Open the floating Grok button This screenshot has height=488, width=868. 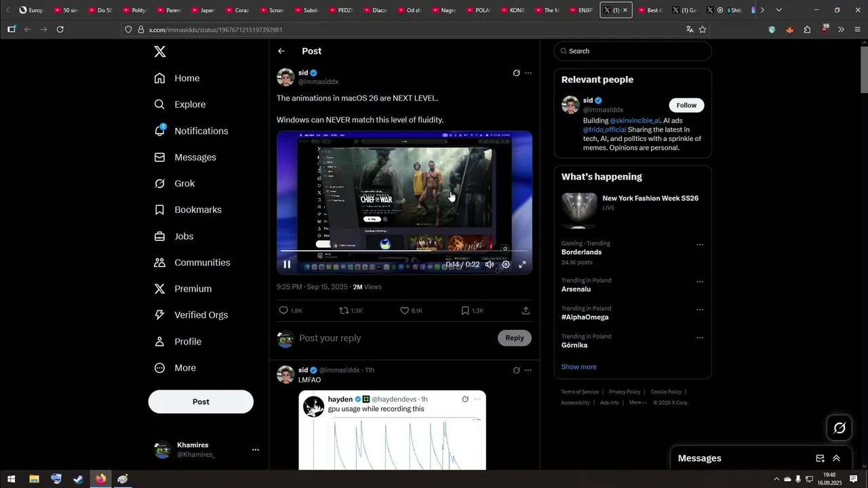[x=840, y=428]
